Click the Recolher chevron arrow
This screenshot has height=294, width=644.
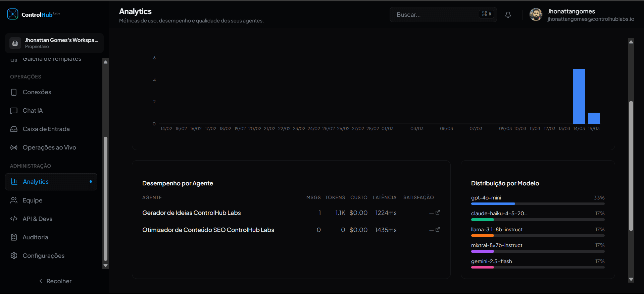(x=41, y=281)
